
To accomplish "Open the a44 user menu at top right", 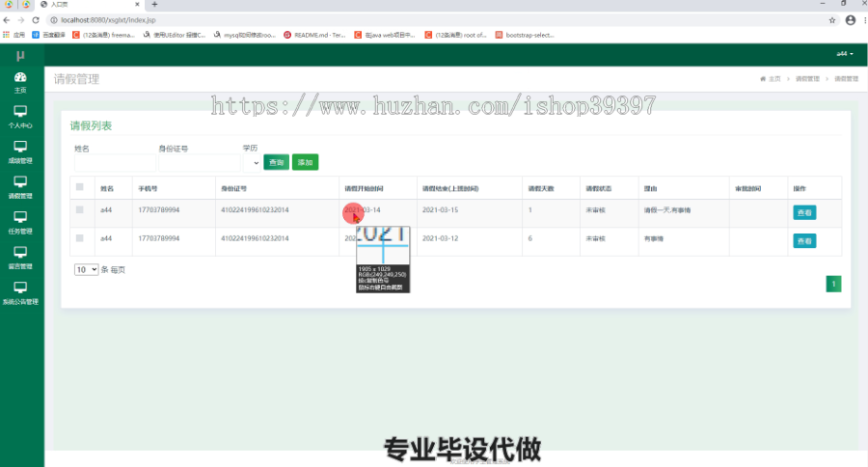I will 845,54.
